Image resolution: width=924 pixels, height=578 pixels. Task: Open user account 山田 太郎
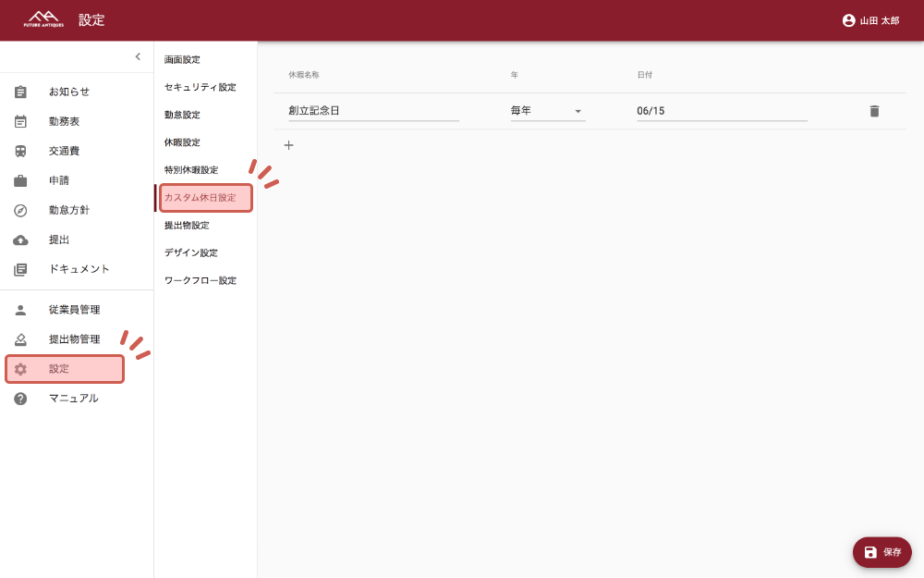[x=869, y=20]
